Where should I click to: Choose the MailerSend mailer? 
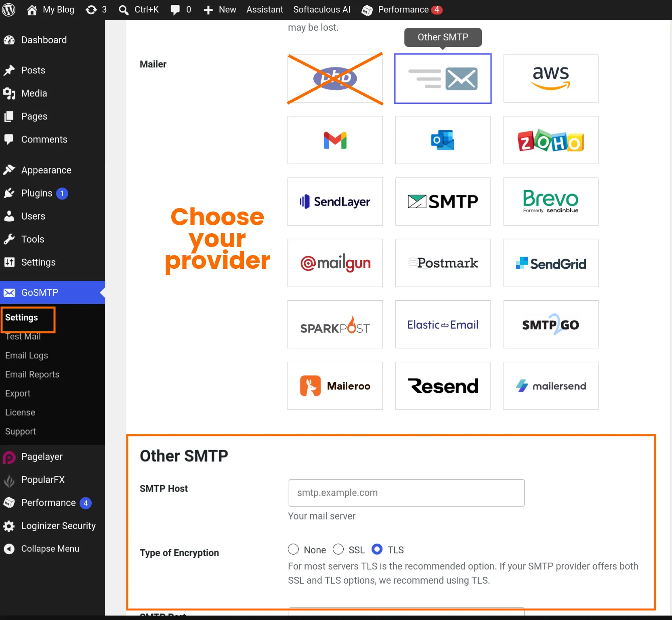[x=551, y=385]
